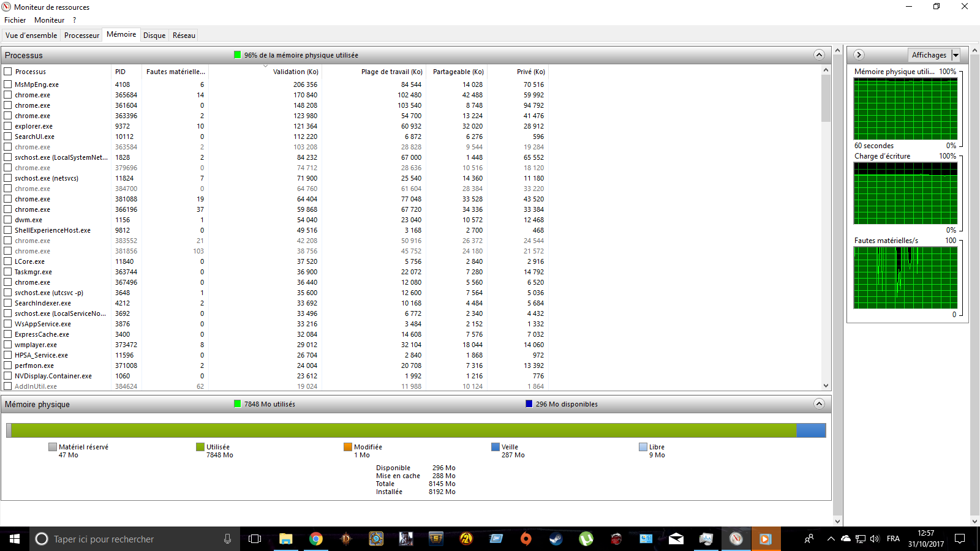Switch to Processeur tab
Viewport: 980px width, 551px height.
81,36
